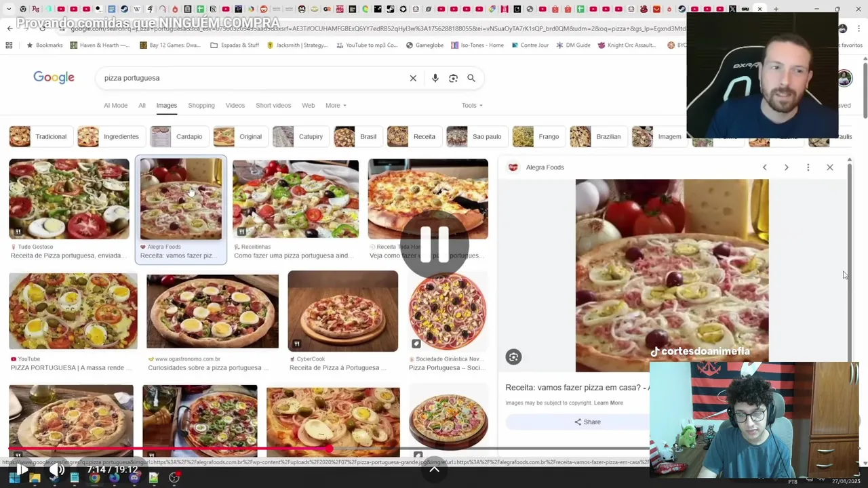This screenshot has height=488, width=868.
Task: Click the play button in the video controls
Action: (x=21, y=469)
